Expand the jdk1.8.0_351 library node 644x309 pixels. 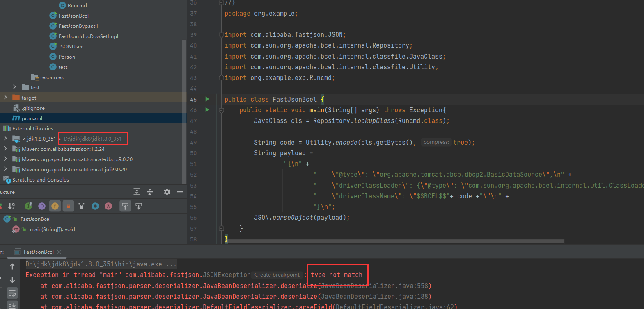[x=5, y=139]
